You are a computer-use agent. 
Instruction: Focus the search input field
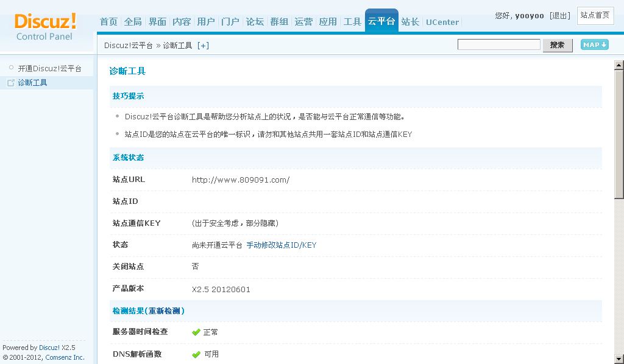pos(499,44)
